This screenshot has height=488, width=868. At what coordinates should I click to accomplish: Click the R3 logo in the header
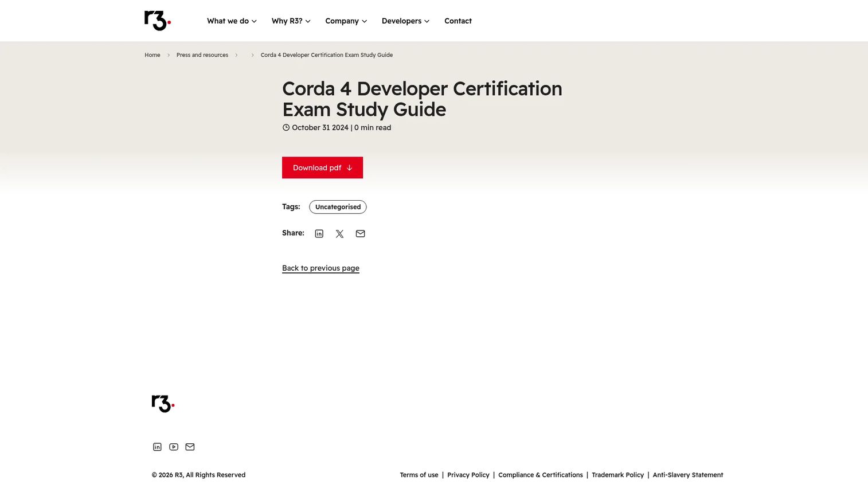coord(158,21)
